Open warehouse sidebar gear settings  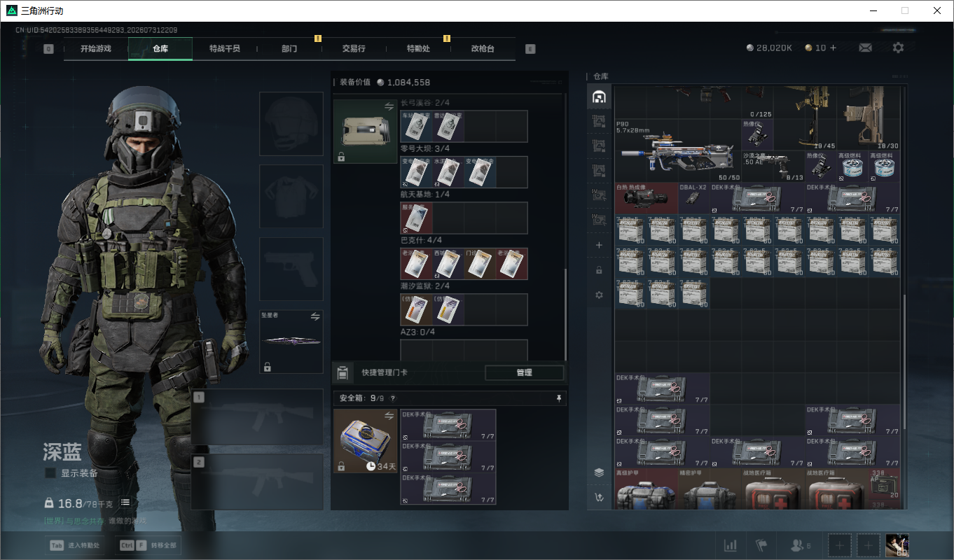click(599, 295)
